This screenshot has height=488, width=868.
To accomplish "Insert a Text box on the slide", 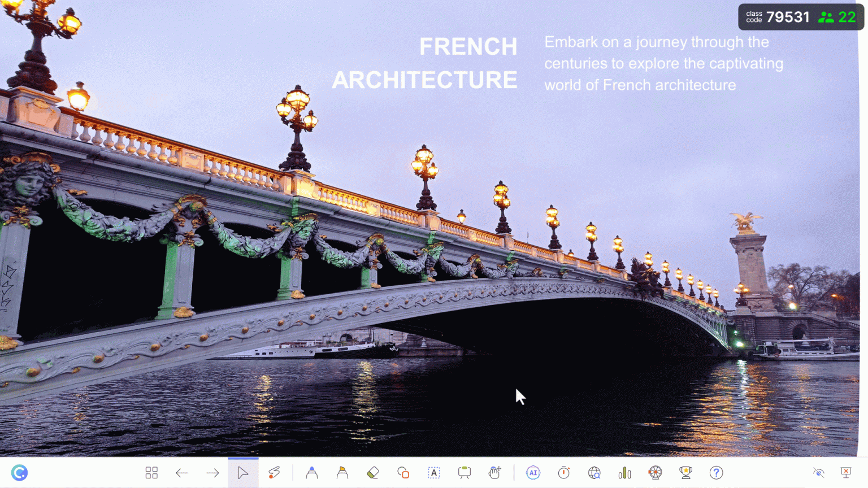I will (x=433, y=473).
